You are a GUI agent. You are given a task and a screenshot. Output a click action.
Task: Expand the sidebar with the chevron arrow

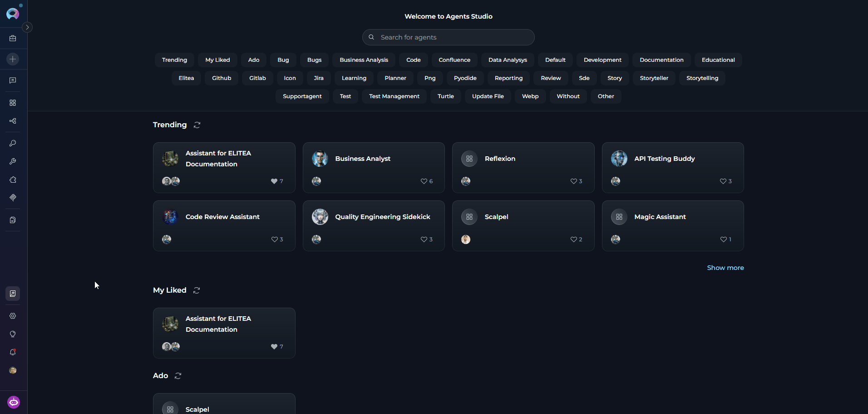coord(27,27)
